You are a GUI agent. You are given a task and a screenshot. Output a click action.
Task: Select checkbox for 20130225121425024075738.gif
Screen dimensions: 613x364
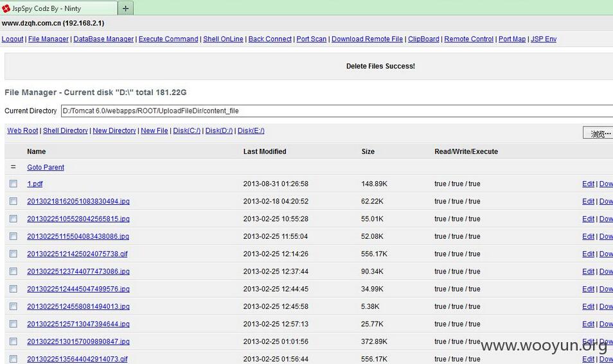(x=13, y=254)
